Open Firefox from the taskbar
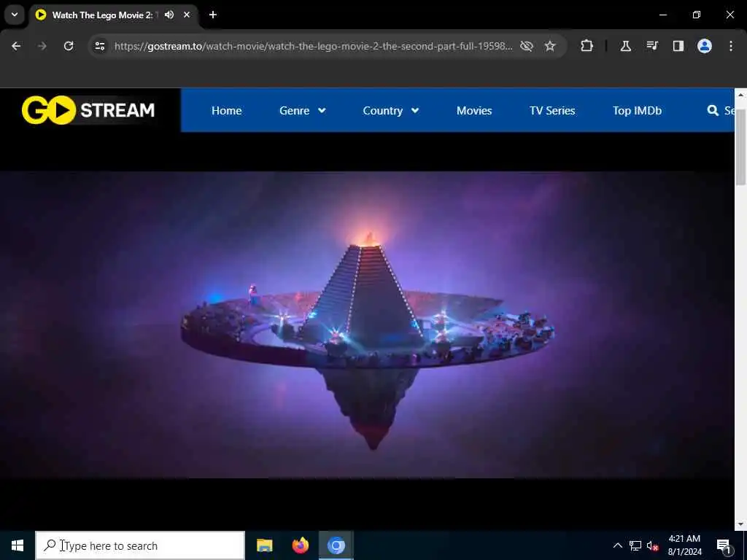 [301, 545]
